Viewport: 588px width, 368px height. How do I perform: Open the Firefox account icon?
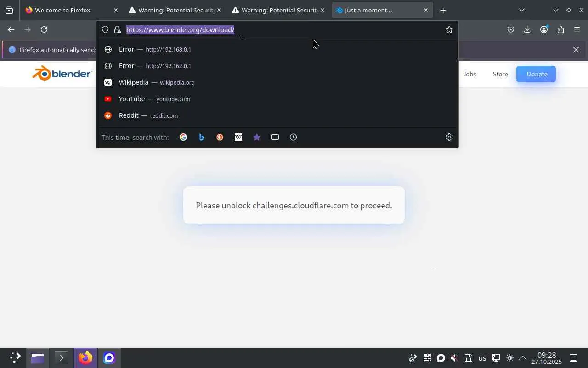tap(544, 29)
